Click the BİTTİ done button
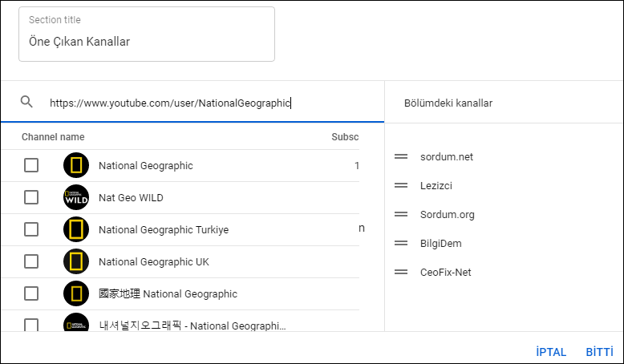624x364 pixels. tap(600, 352)
